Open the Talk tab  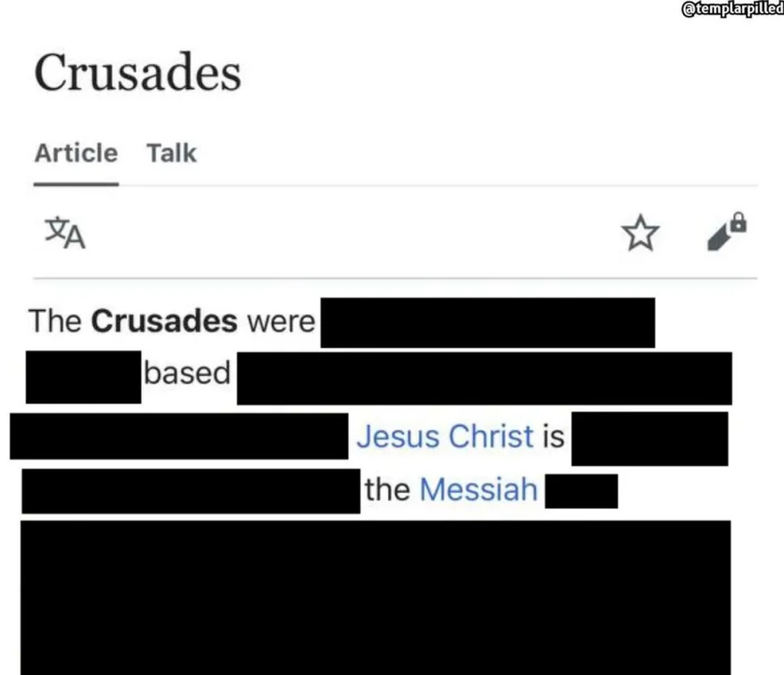171,153
